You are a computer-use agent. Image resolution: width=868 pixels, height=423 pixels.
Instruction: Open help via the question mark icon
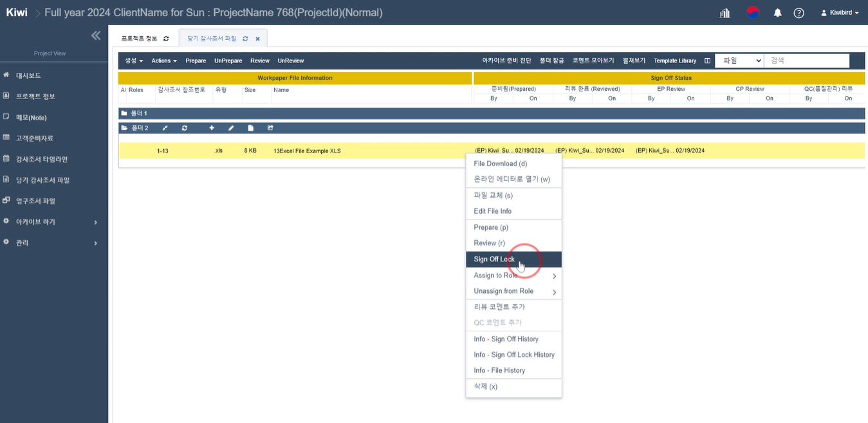pos(799,13)
